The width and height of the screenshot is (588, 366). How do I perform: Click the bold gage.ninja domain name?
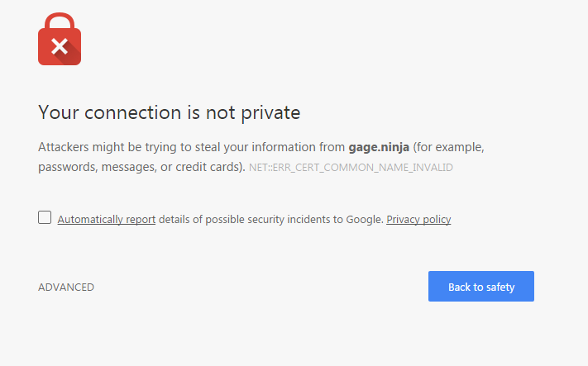pyautogui.click(x=379, y=147)
